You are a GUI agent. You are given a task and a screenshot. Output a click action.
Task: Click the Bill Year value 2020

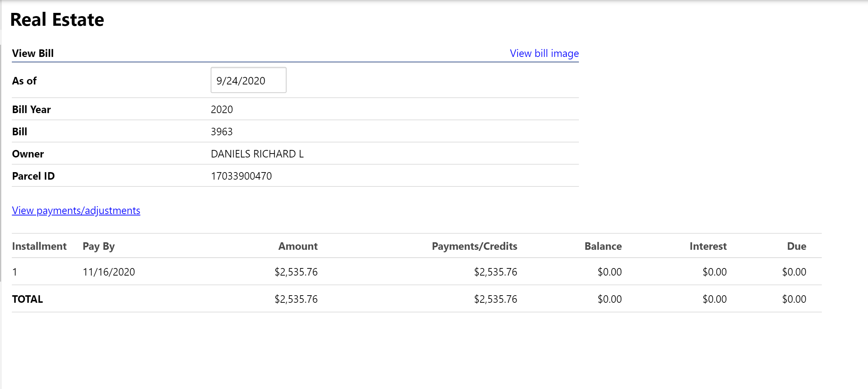(x=221, y=110)
